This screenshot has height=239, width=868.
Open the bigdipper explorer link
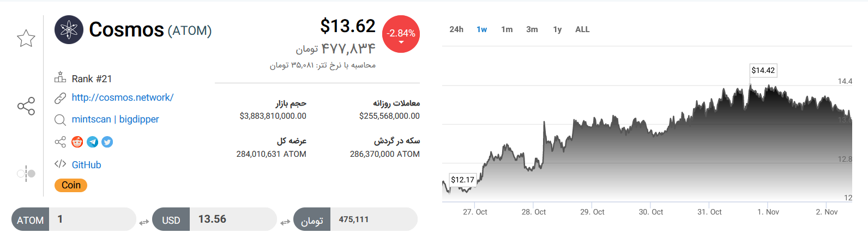point(139,119)
